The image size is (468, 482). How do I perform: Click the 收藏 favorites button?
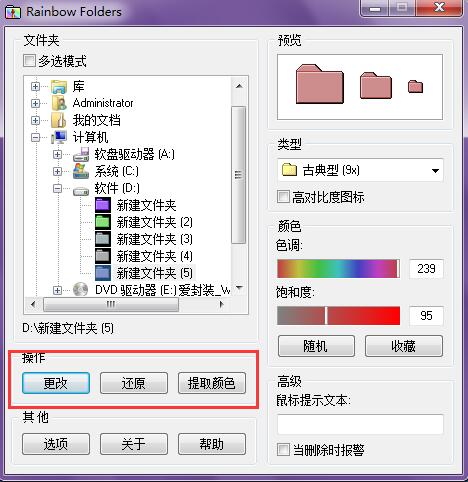[x=404, y=346]
